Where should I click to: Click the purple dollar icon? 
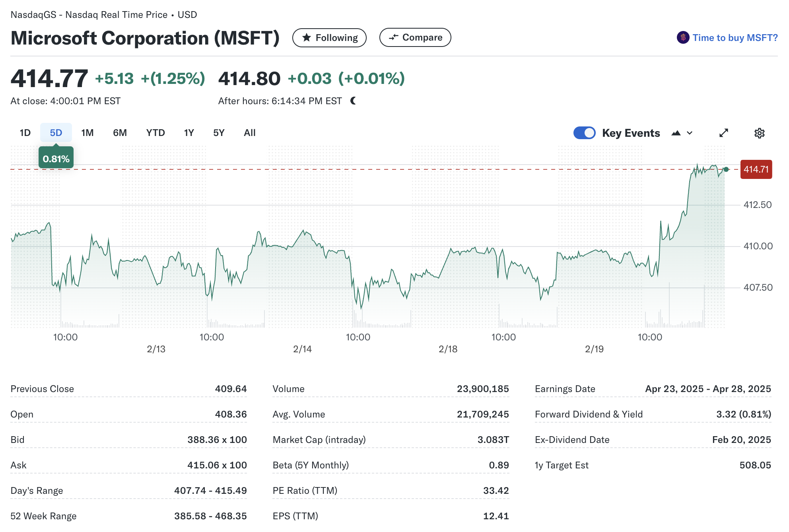tap(683, 38)
